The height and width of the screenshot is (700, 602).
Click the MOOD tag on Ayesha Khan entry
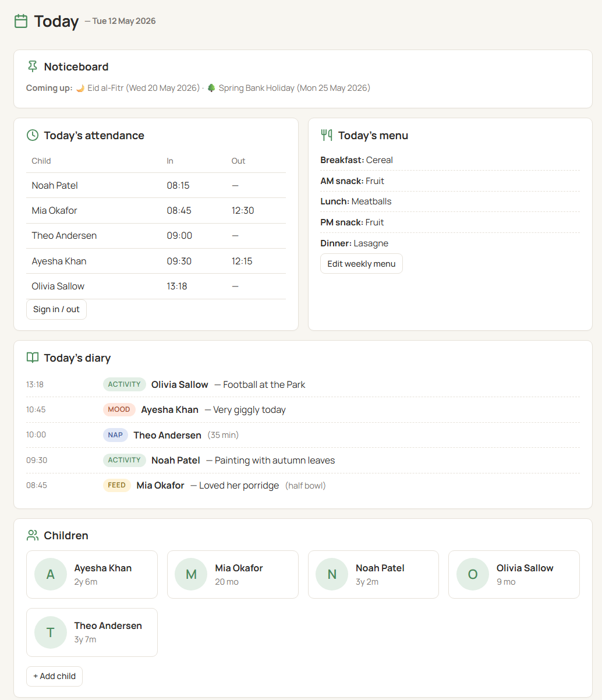[x=119, y=409]
